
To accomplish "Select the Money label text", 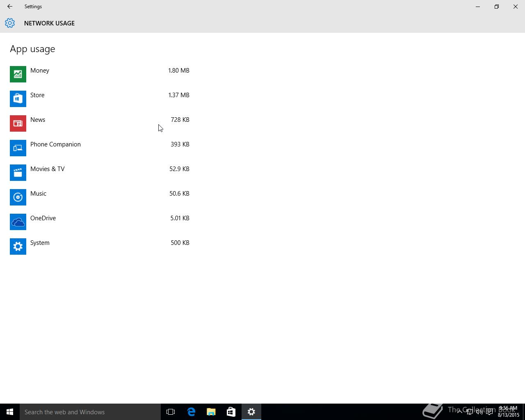I will 40,71.
